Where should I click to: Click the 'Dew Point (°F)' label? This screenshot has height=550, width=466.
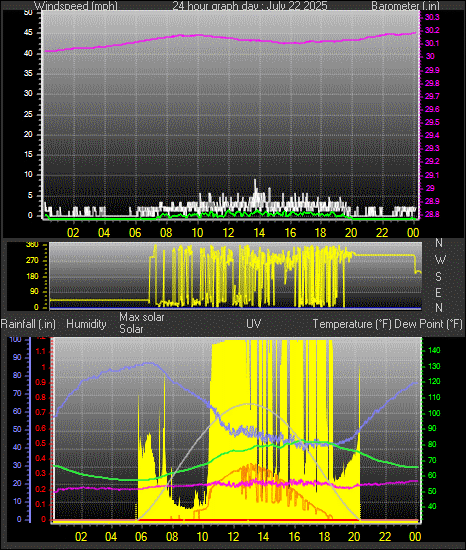coord(428,324)
